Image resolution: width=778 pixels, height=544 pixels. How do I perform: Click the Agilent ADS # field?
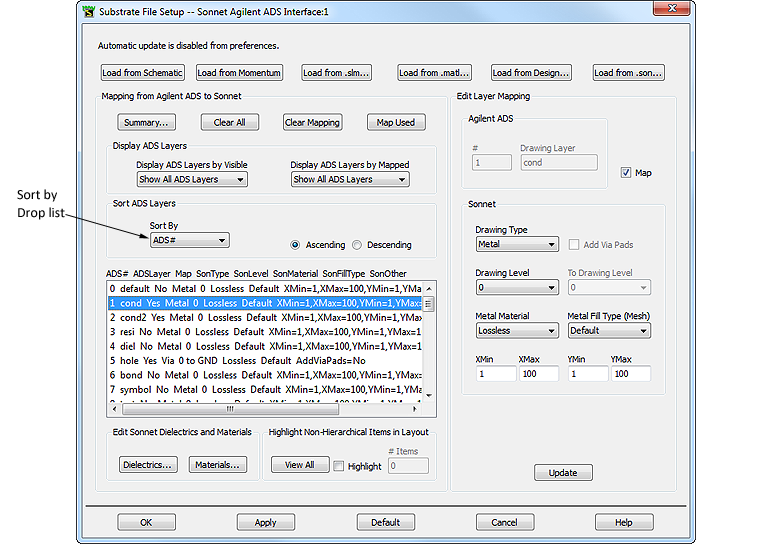(x=492, y=163)
